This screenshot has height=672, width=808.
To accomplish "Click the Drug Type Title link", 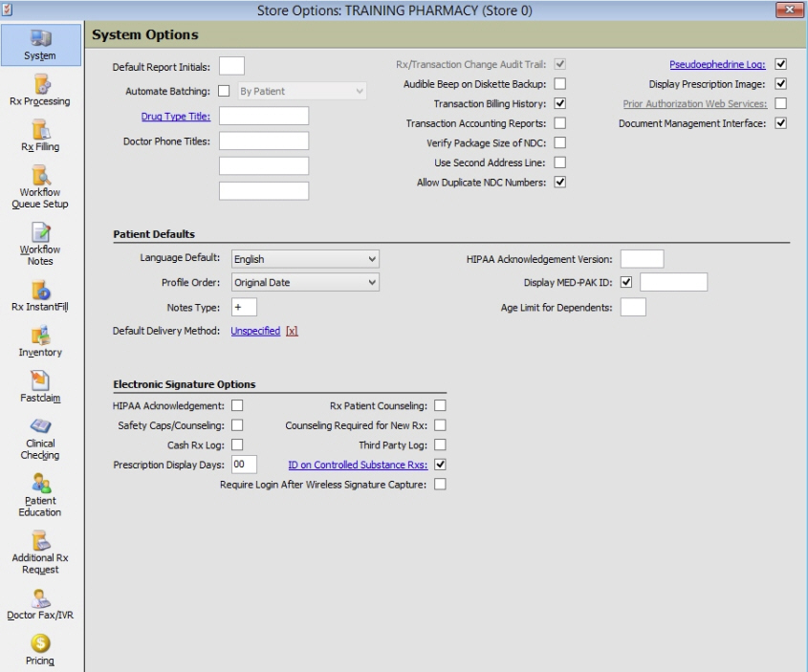I will coord(176,117).
